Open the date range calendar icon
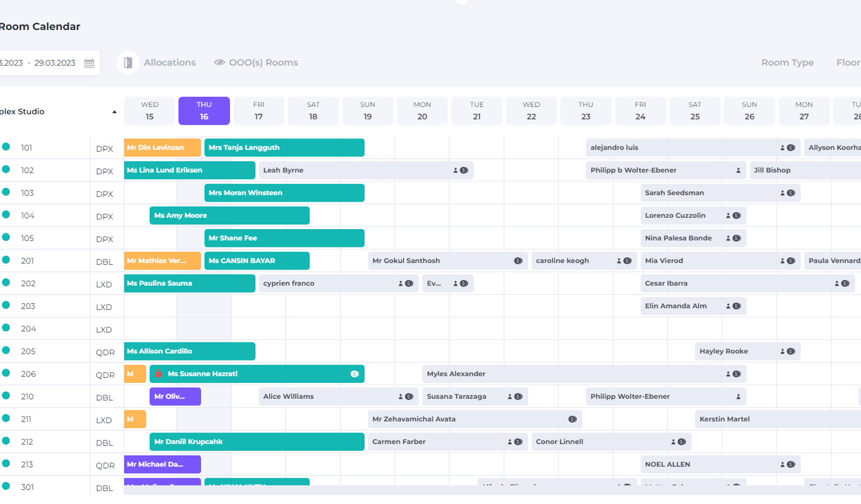This screenshot has width=861, height=504. tap(89, 63)
